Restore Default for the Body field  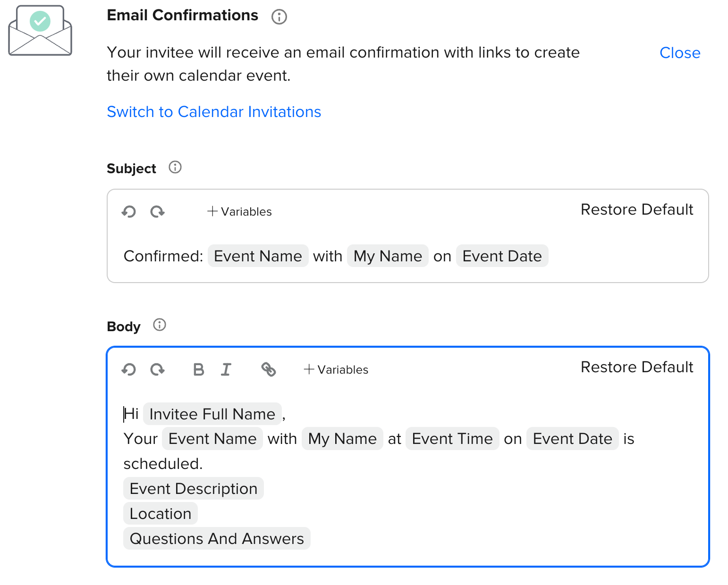tap(636, 367)
